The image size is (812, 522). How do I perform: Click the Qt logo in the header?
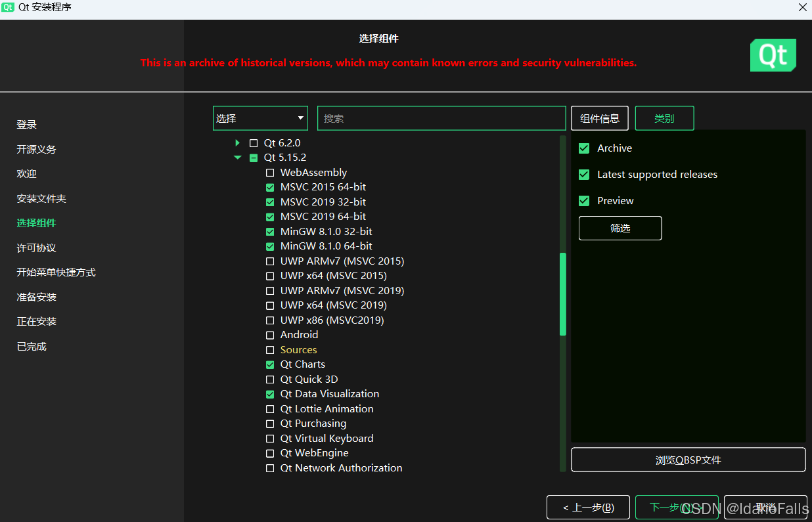(x=773, y=55)
